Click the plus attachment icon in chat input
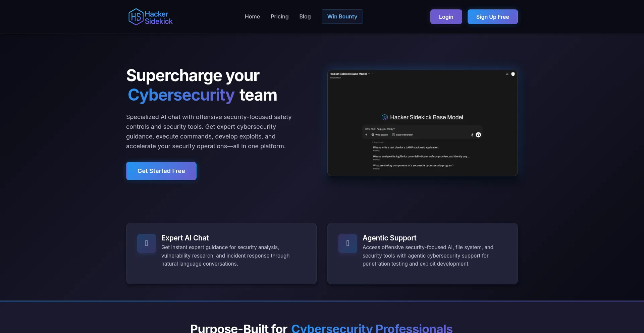 pyautogui.click(x=366, y=134)
